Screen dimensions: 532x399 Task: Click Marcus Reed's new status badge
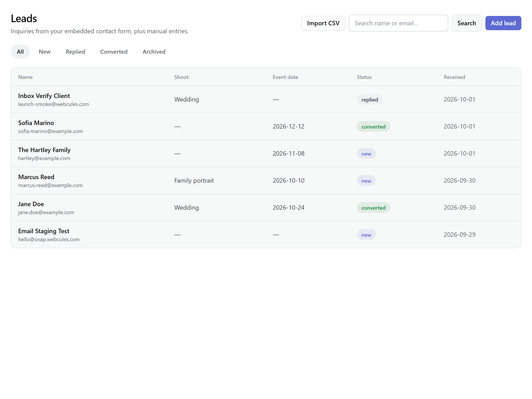click(366, 181)
